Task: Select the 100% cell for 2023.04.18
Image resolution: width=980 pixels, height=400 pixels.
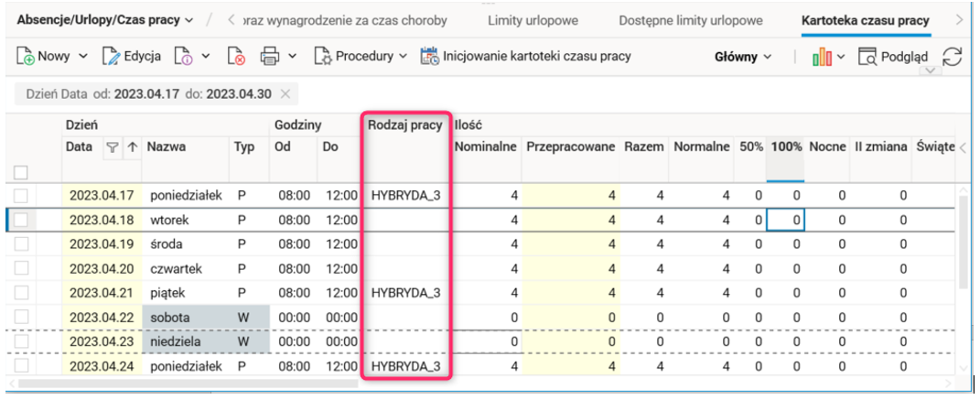Action: click(786, 220)
